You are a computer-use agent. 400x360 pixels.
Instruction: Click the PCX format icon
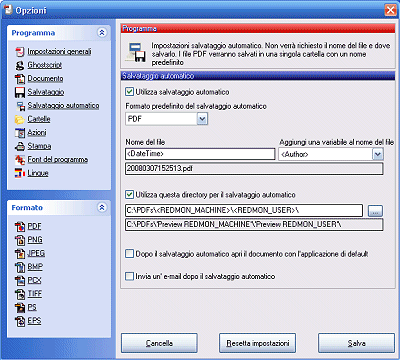[20, 281]
